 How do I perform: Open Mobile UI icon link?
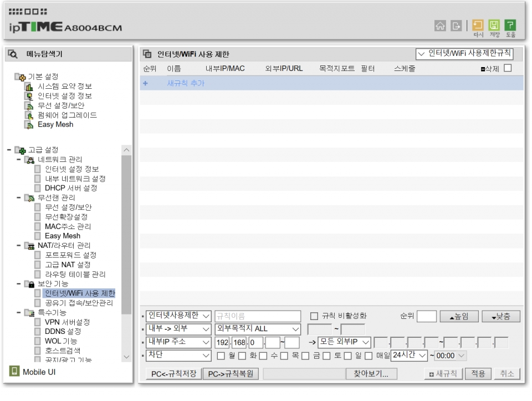coord(14,372)
